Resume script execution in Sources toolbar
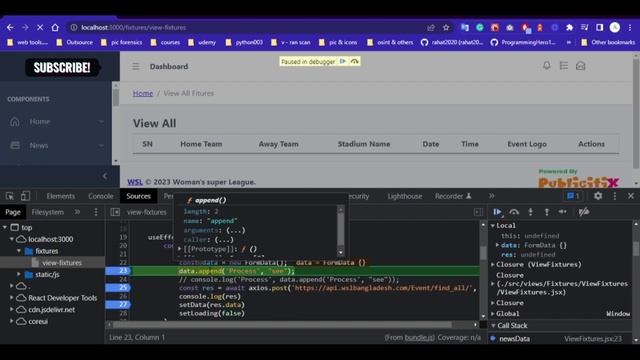This screenshot has width=640, height=360. [498, 211]
